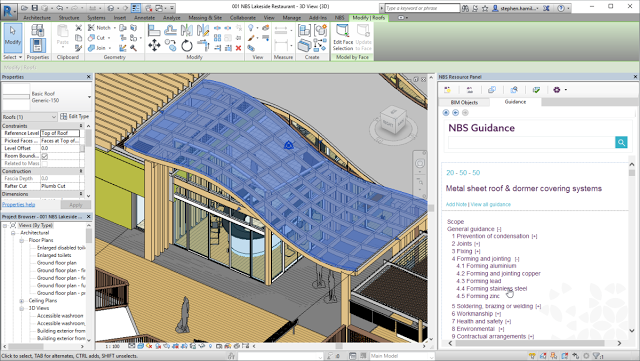
Task: Open 4.2 Forming and jointing copper
Action: pyautogui.click(x=498, y=274)
